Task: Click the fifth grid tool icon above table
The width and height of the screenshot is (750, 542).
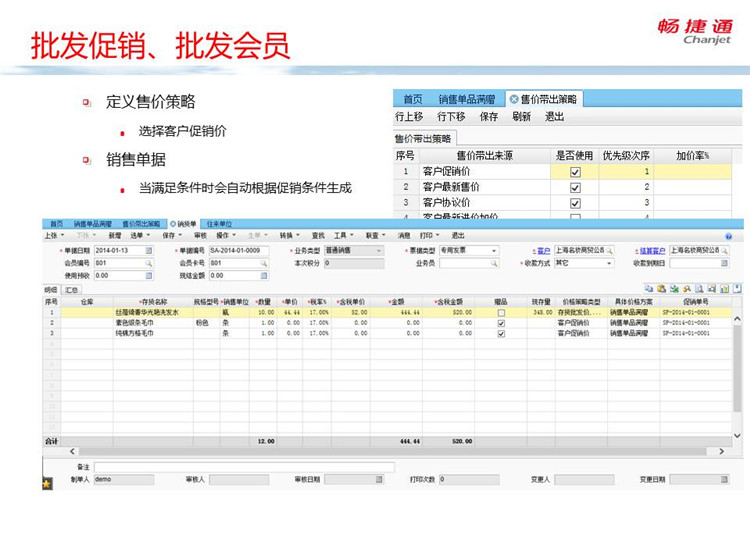Action: coord(699,288)
